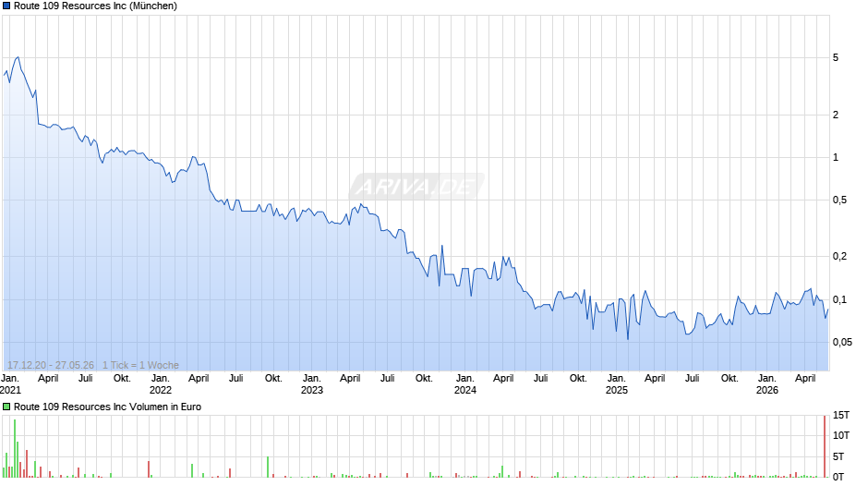Click the green legend square for Volumen

coord(6,407)
